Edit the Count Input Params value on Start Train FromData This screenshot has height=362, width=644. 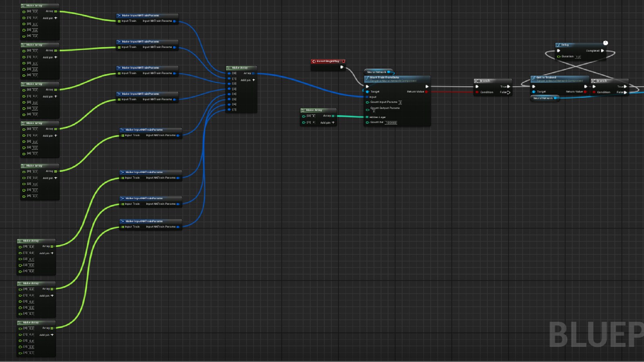(400, 102)
